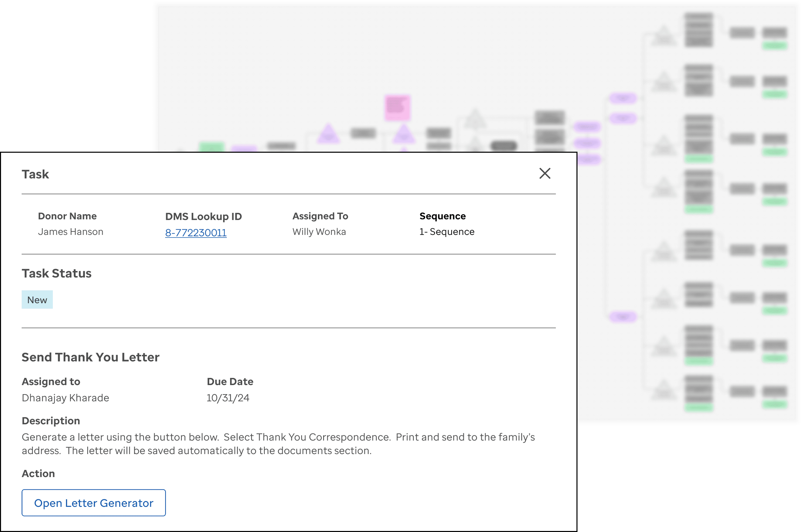Click the name Dhanajay Kharade

(65, 398)
